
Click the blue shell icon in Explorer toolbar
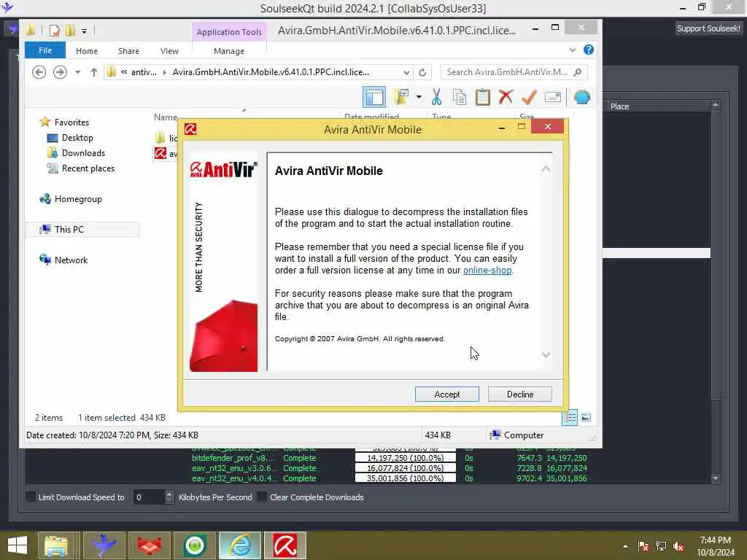click(x=581, y=97)
